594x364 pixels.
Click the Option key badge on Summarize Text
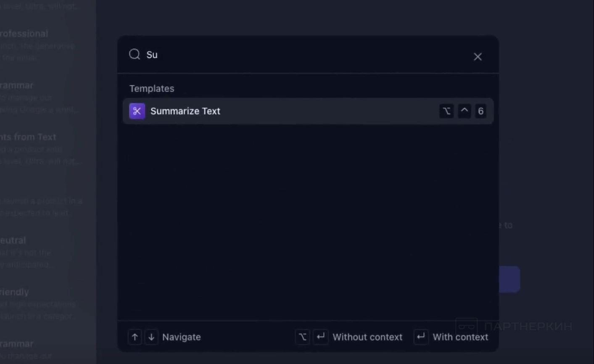[x=446, y=111]
